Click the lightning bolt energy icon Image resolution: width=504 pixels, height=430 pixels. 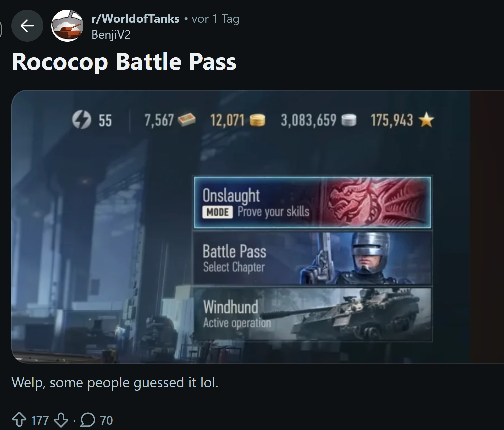(x=82, y=120)
